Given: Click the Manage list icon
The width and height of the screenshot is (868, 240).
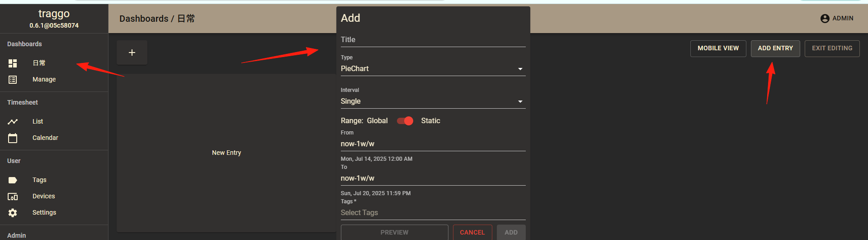Looking at the screenshot, I should [x=13, y=80].
